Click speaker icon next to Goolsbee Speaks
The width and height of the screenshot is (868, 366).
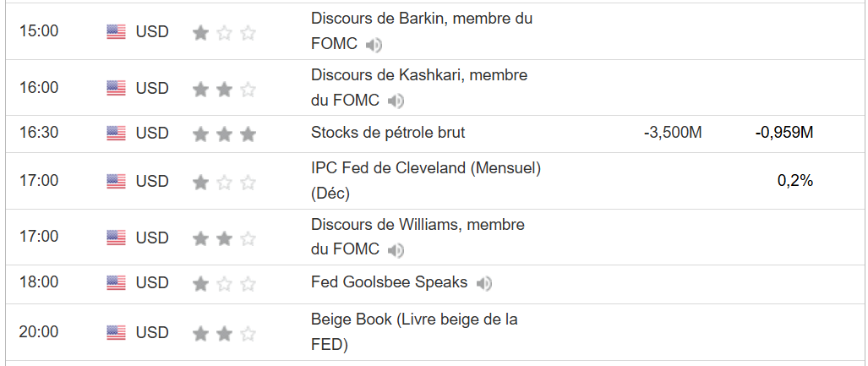pyautogui.click(x=483, y=283)
